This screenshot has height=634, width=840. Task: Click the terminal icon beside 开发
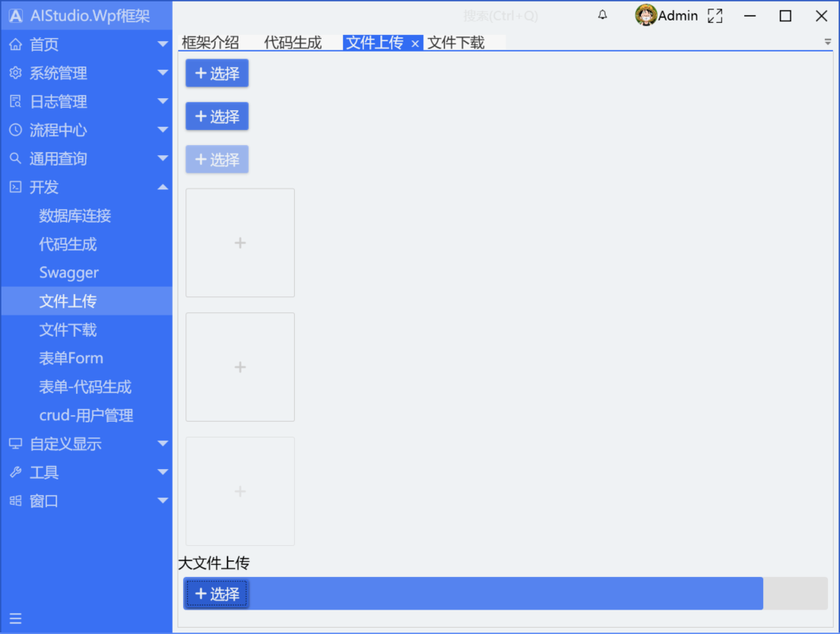pyautogui.click(x=16, y=187)
